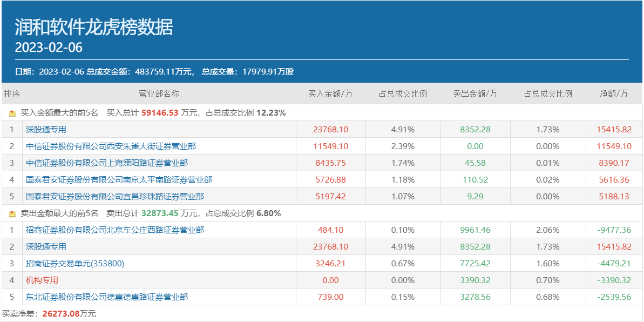Screen dimensions: 644x322
Task: Click the 排序 column header
Action: click(x=12, y=93)
